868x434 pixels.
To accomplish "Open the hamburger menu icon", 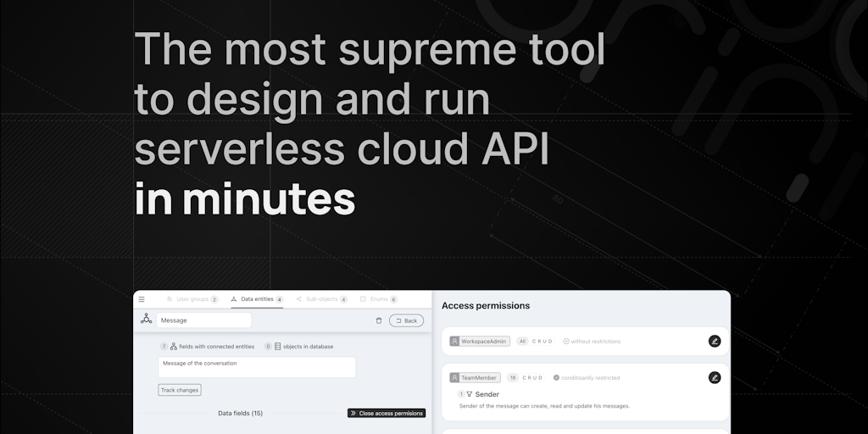I will coord(142,299).
